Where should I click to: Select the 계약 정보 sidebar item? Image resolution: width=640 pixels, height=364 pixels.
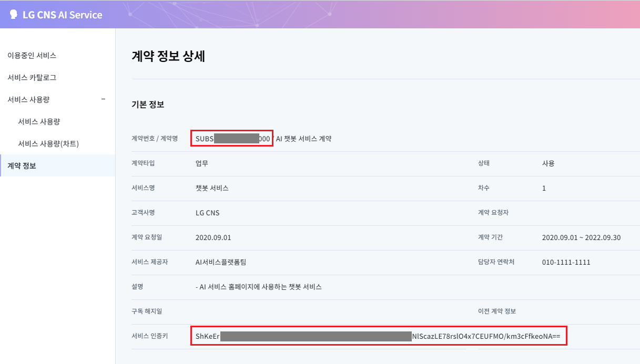[x=22, y=166]
